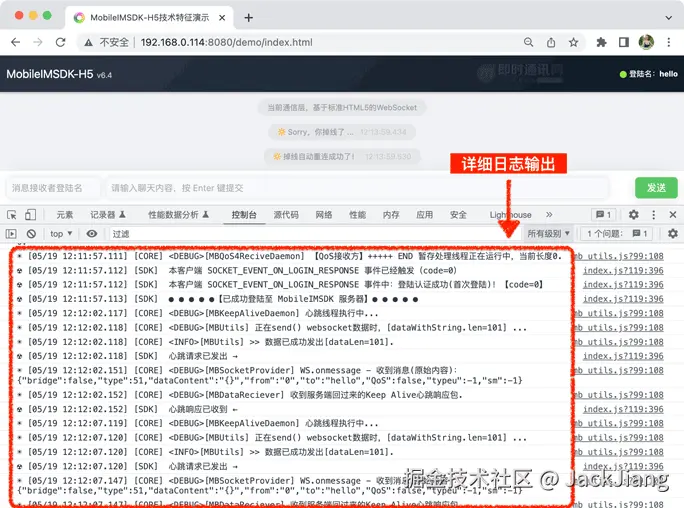Activate the DevTools inspect element picker
684x508 pixels.
12,215
